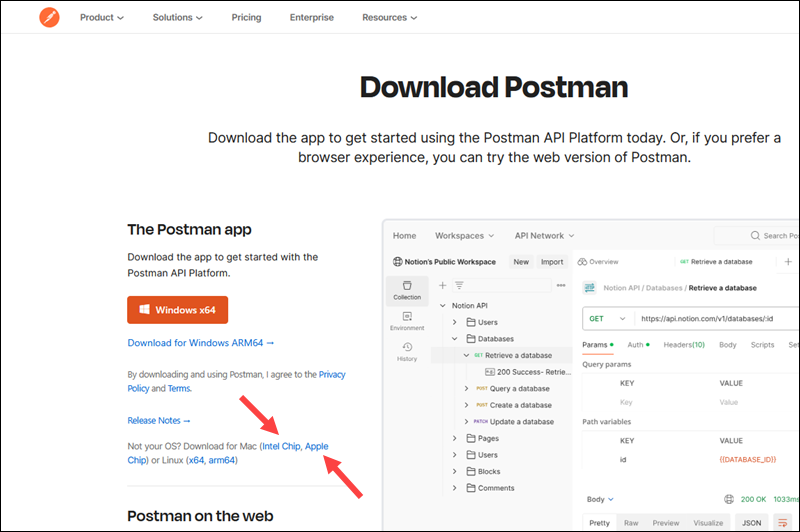Image resolution: width=800 pixels, height=532 pixels.
Task: Switch to the Retrieve a database tab
Action: pos(716,262)
